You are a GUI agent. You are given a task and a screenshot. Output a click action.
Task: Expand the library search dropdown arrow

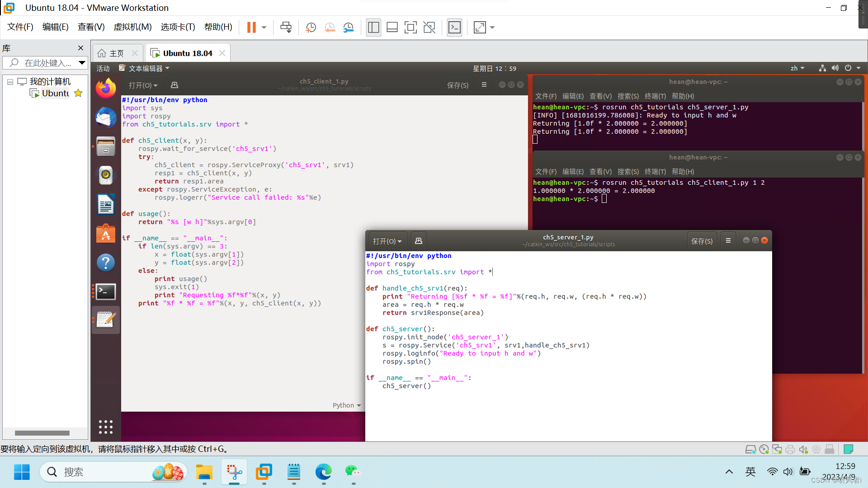point(82,63)
